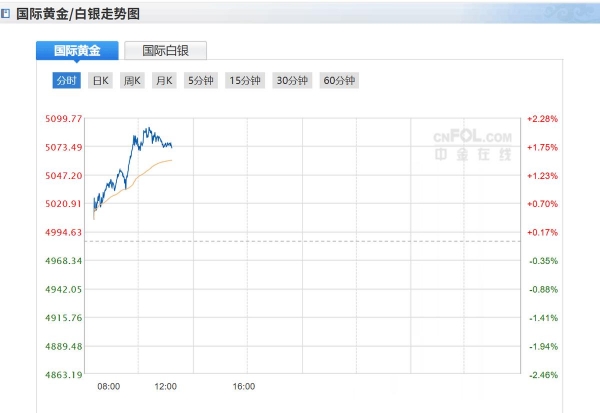Show the 周K weekly candlestick chart
This screenshot has width=600, height=413.
(x=132, y=80)
